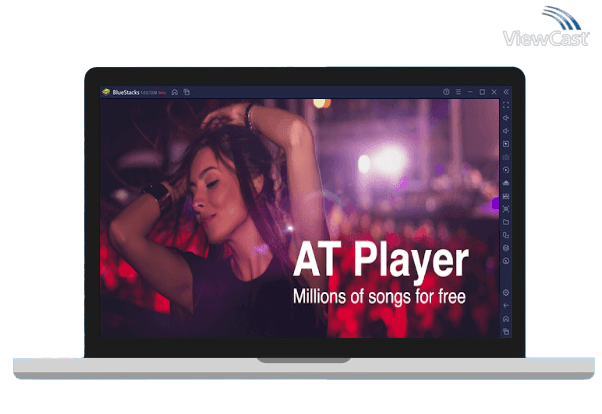The height and width of the screenshot is (414, 602).
Task: Open the help question-mark icon
Action: (446, 92)
